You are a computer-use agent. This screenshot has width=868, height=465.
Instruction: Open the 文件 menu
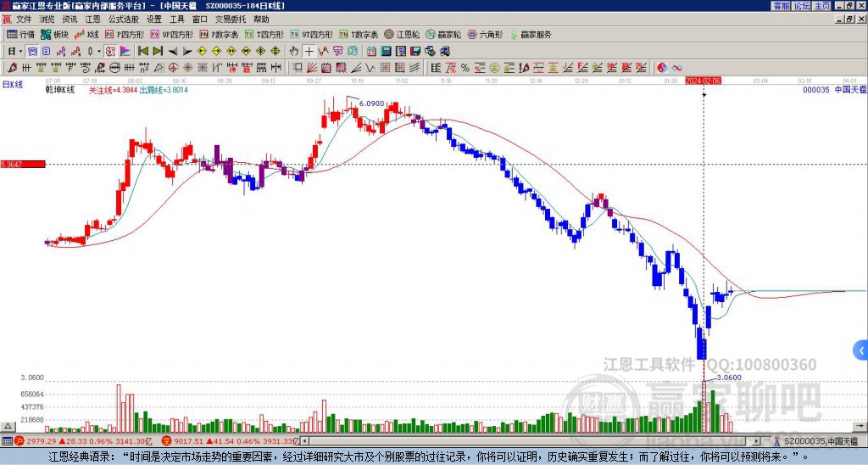pos(24,20)
